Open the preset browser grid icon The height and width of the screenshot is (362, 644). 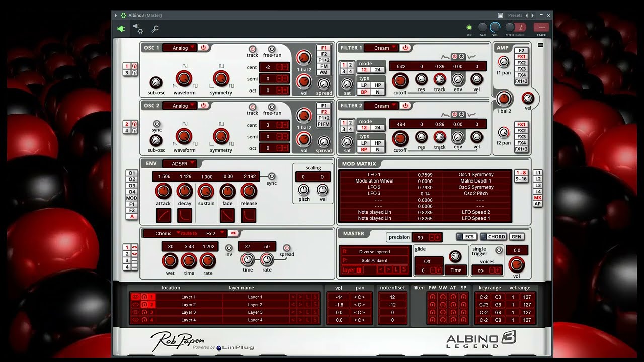(500, 15)
